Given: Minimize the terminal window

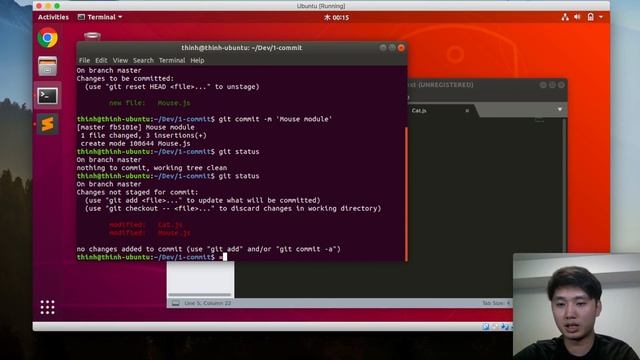Looking at the screenshot, I should click(x=383, y=48).
